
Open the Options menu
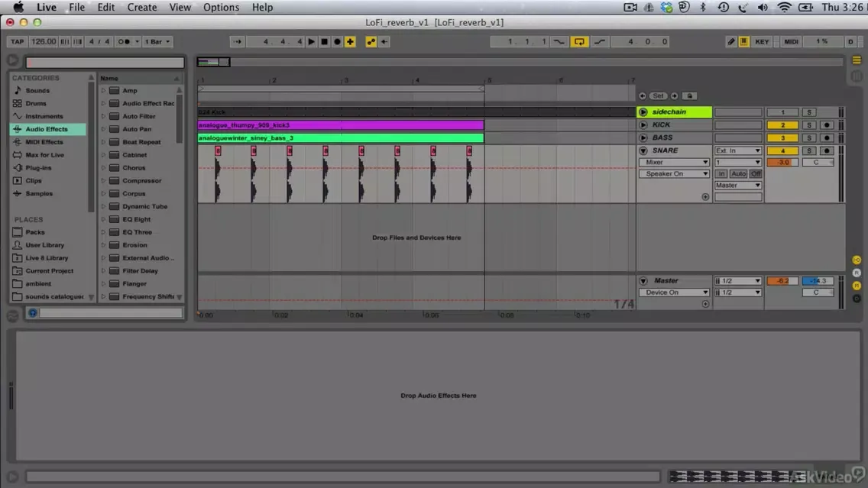click(221, 7)
